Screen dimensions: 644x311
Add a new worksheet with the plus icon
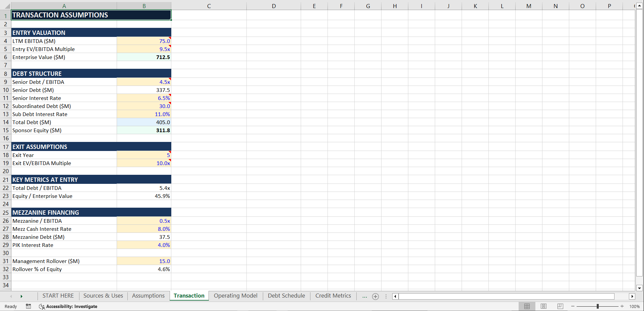[x=375, y=297]
